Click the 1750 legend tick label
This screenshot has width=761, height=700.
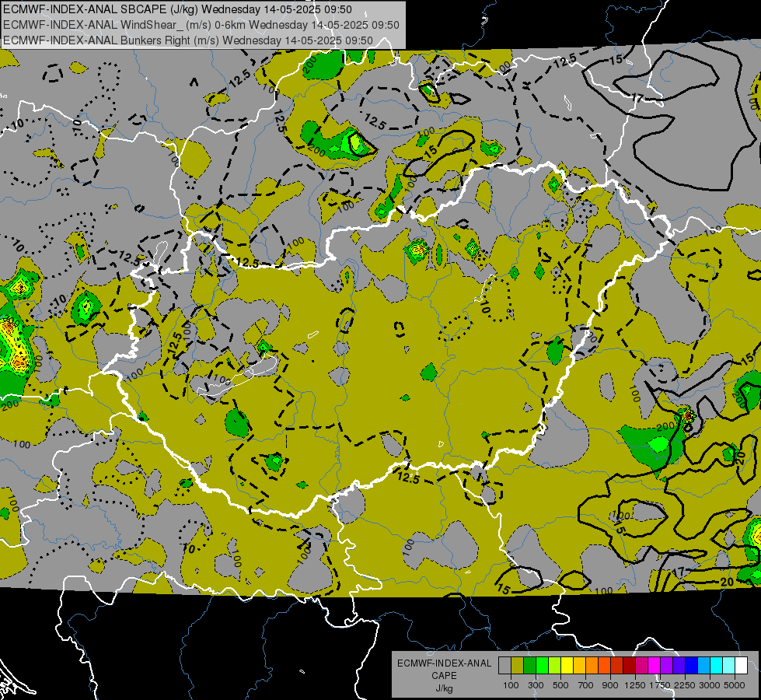[660, 685]
